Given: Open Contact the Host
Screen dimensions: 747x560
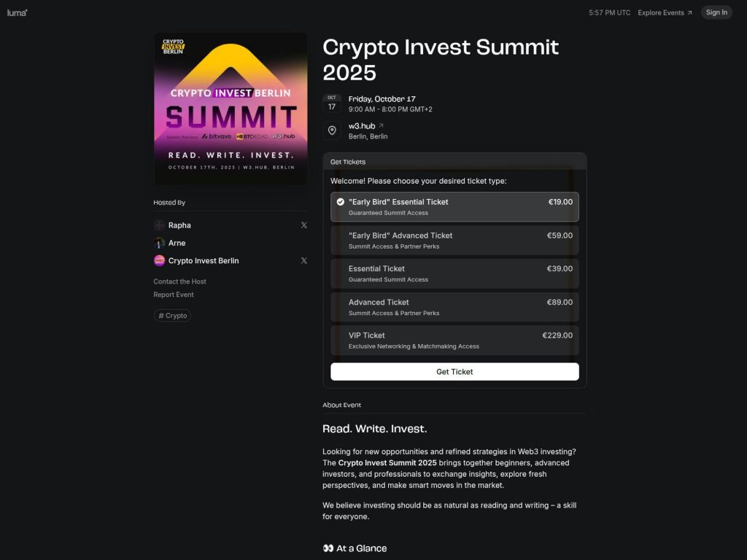Looking at the screenshot, I should (x=179, y=281).
